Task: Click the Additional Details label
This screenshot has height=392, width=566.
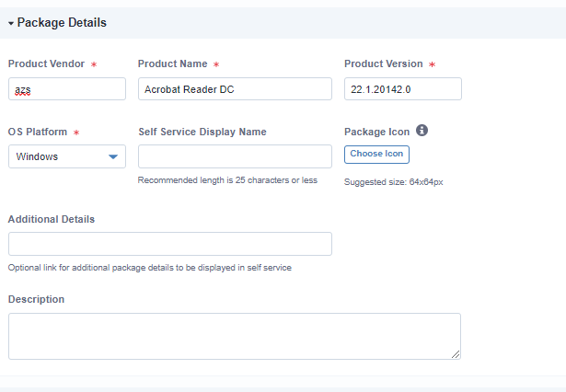Action: (51, 219)
